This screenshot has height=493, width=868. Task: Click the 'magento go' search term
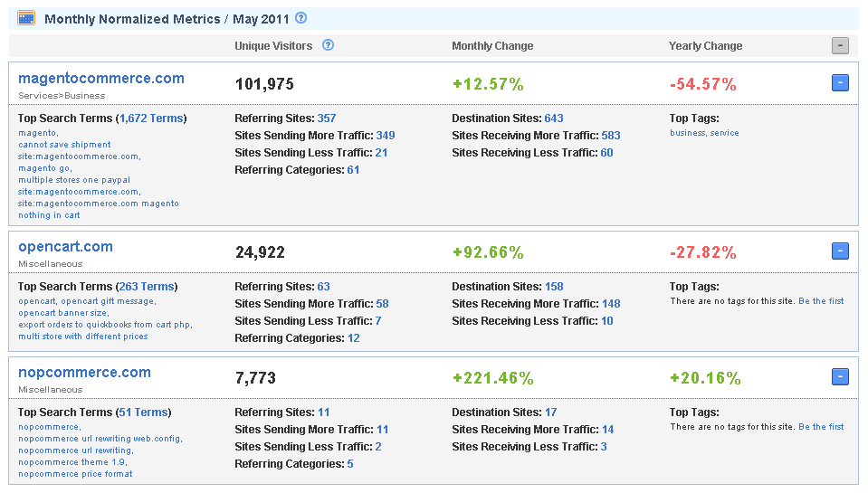[43, 168]
